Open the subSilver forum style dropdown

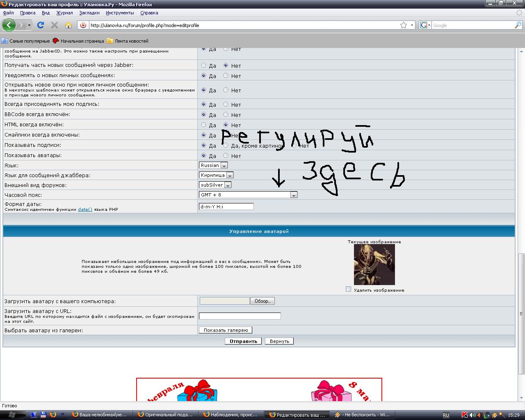point(228,185)
